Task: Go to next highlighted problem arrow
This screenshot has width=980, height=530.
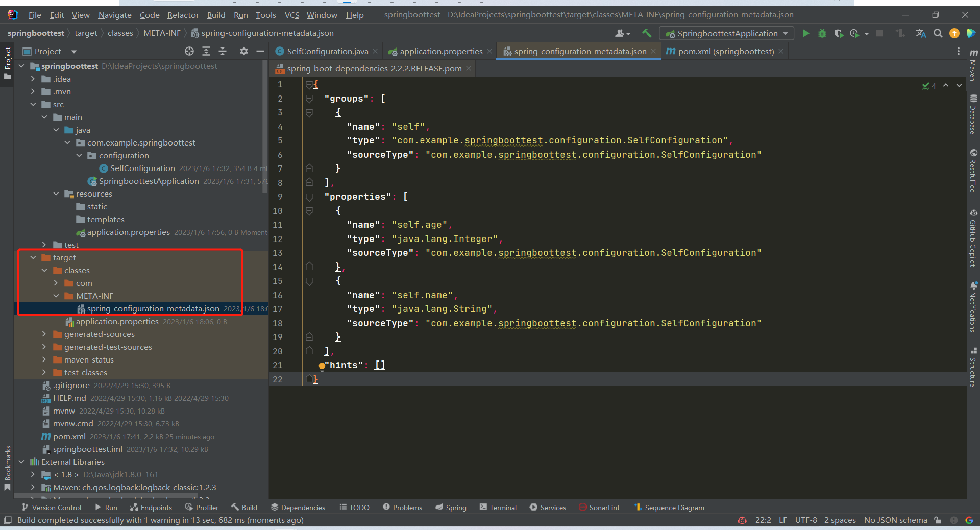Action: tap(959, 86)
